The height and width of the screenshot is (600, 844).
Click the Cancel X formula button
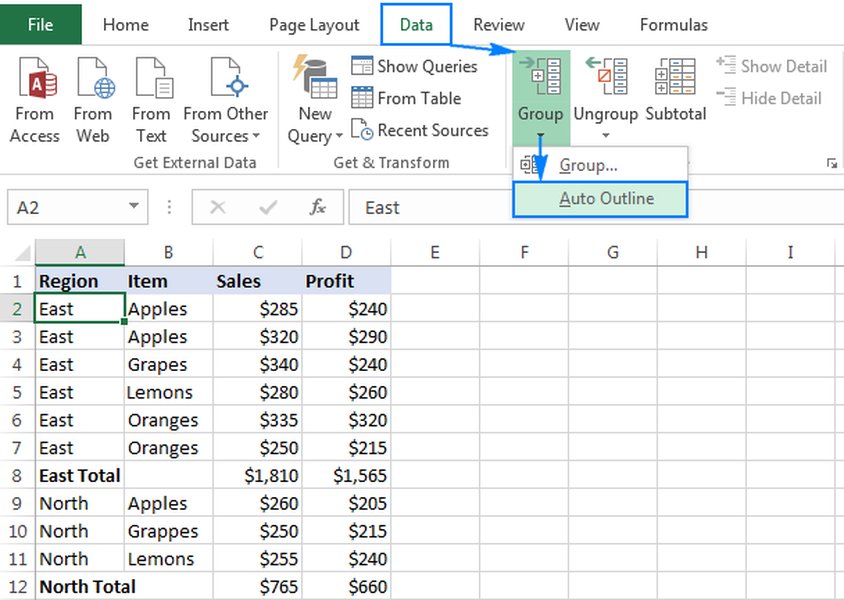click(x=218, y=207)
